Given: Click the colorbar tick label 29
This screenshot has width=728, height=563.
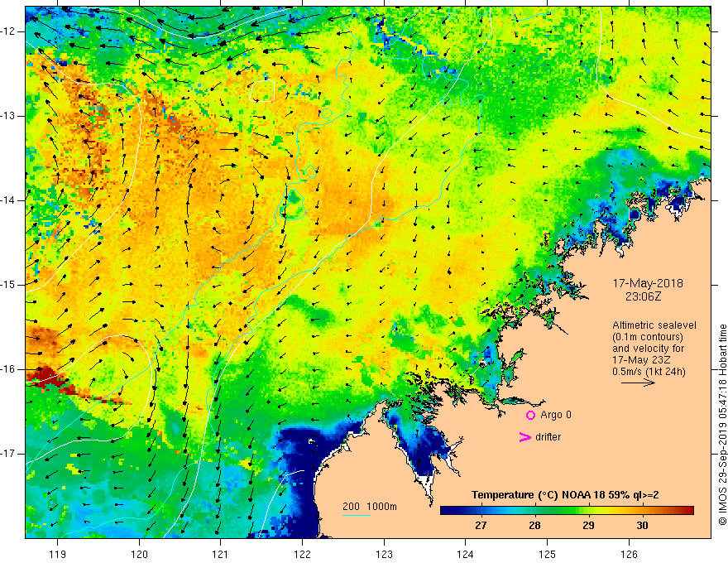Looking at the screenshot, I should [588, 526].
